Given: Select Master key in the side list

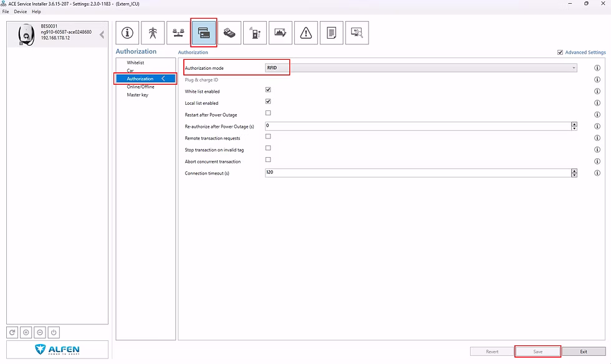Looking at the screenshot, I should (137, 95).
